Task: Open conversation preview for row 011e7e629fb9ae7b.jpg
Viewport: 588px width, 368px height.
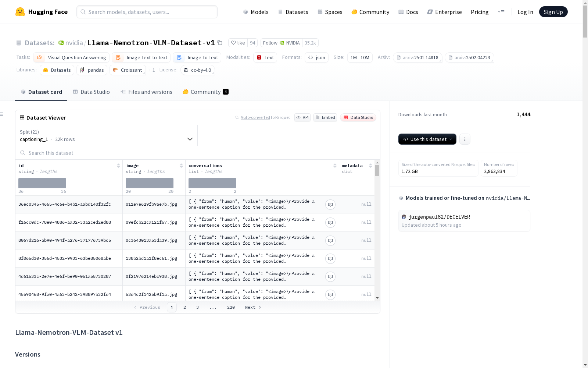Action: (x=330, y=205)
